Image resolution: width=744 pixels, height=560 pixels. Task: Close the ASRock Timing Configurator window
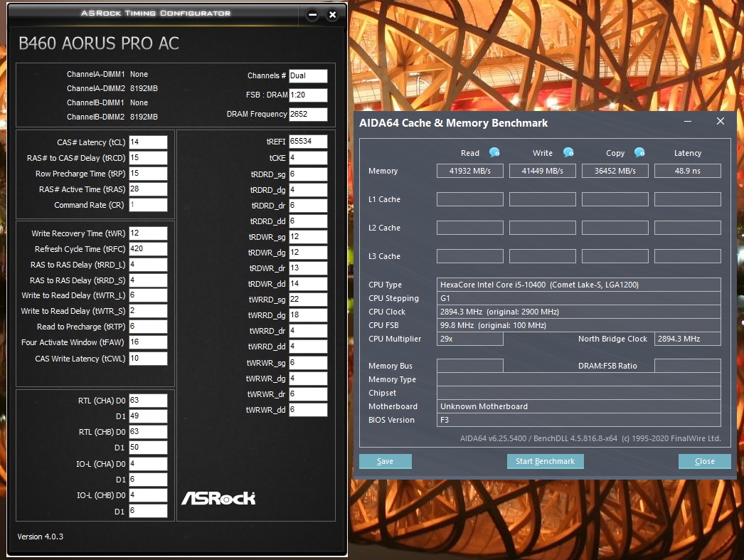(x=333, y=15)
